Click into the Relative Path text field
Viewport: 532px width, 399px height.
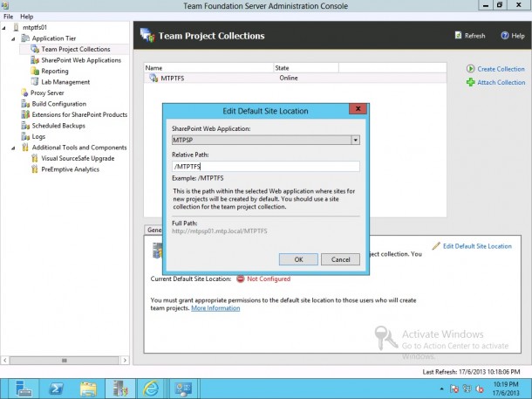266,167
